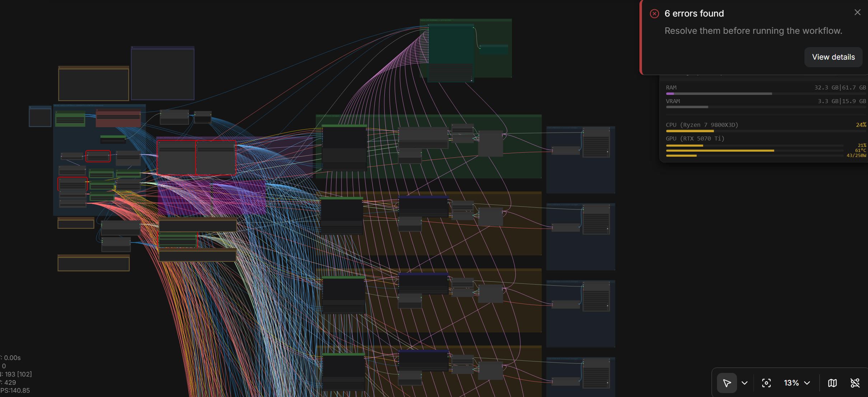Click the 21% GPU usage value
The image size is (868, 397).
862,146
